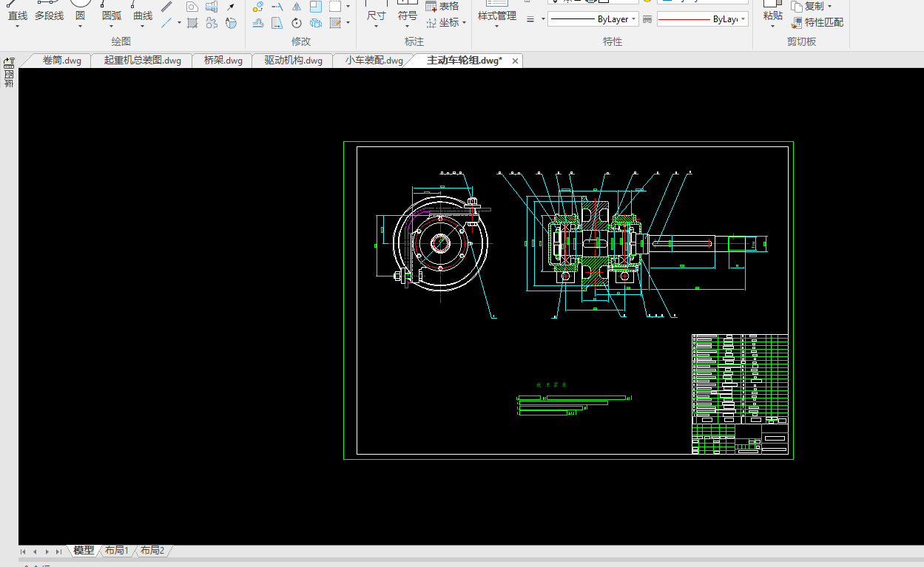Switch to the 起重机总装图.dwg tab
This screenshot has width=924, height=567.
142,61
